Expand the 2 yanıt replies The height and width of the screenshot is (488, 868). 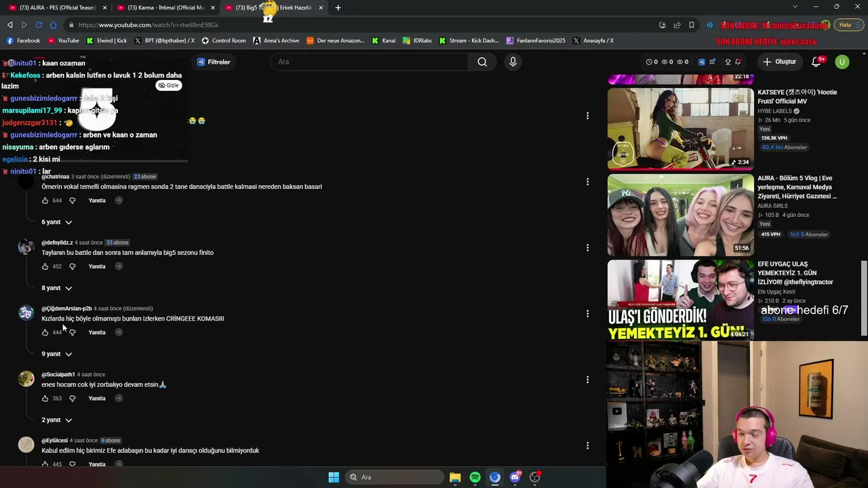click(x=57, y=420)
